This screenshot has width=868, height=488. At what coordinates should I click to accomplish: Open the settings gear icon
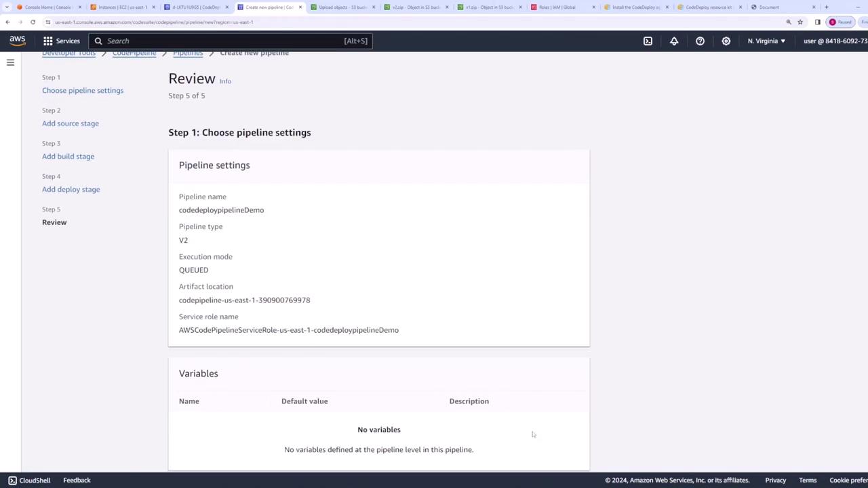click(x=726, y=41)
